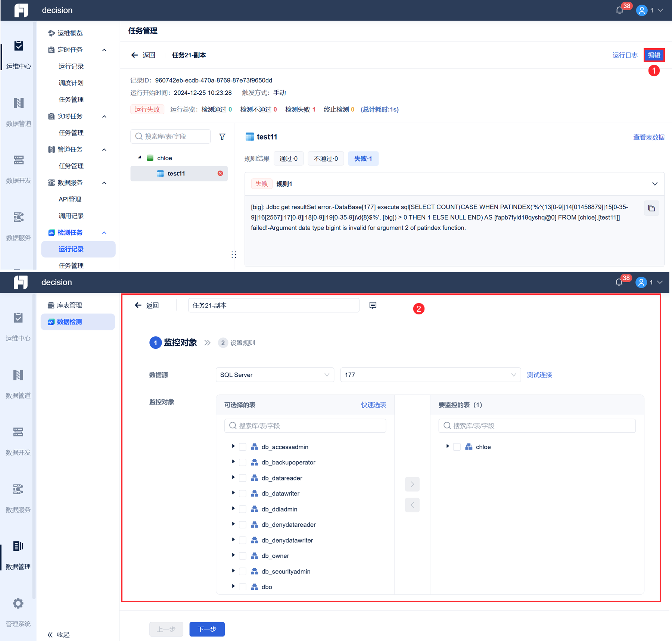672x641 pixels.
Task: Select 不通过·0 rule result tab
Action: pos(326,159)
